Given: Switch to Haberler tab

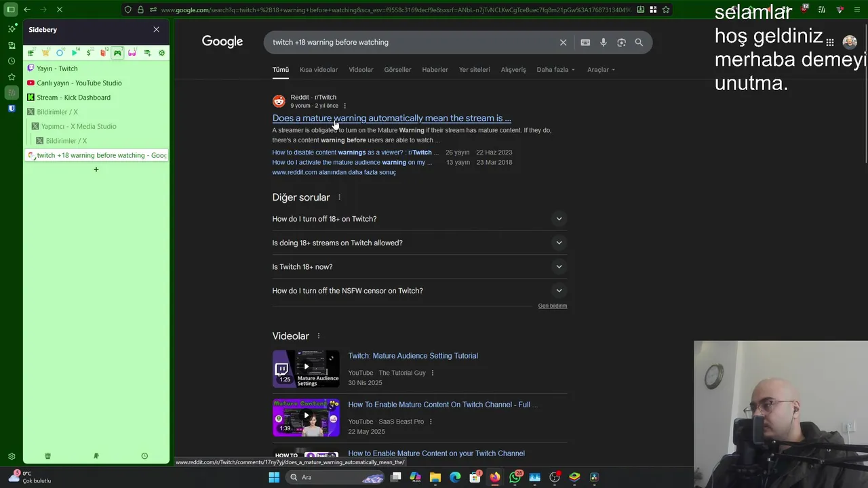Looking at the screenshot, I should click(435, 69).
